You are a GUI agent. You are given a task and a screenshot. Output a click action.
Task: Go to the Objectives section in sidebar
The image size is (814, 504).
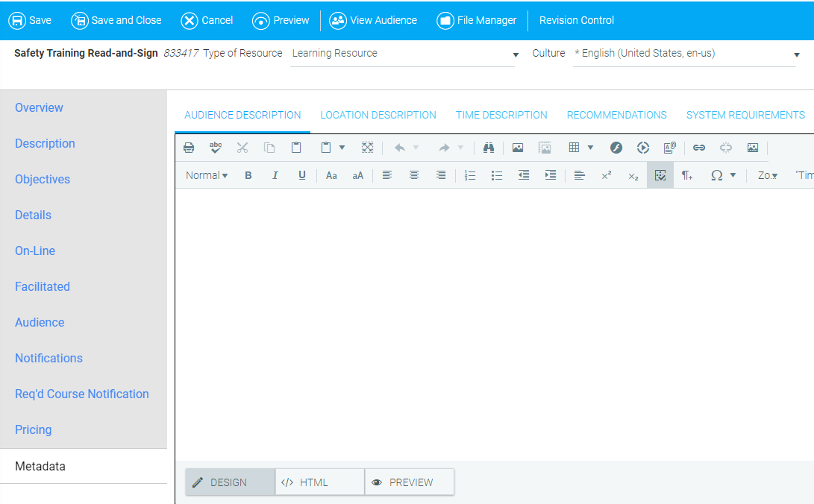point(43,179)
